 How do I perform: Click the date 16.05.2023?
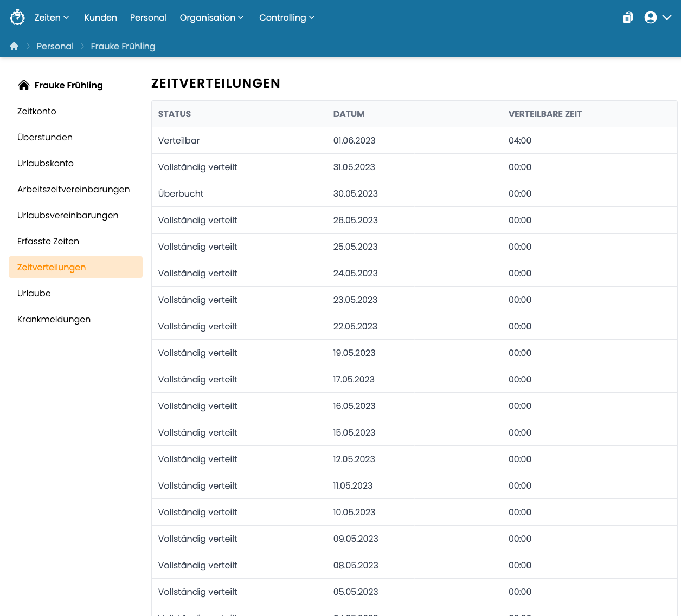tap(355, 406)
